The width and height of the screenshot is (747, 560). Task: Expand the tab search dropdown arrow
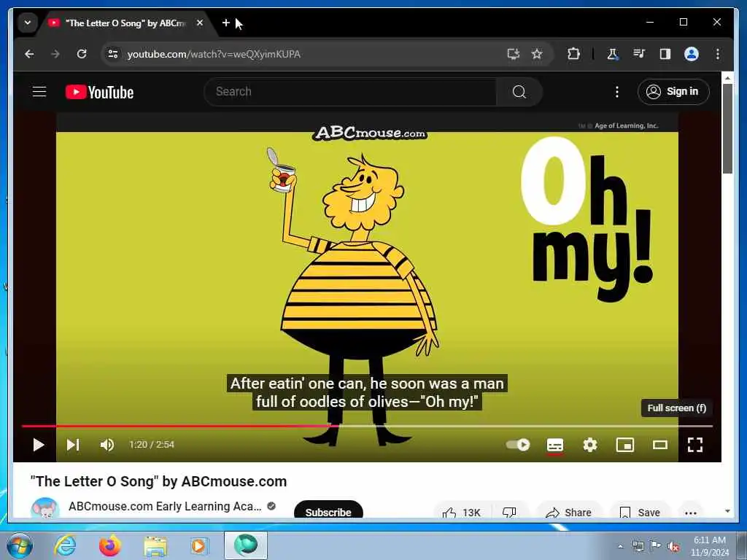(x=28, y=23)
